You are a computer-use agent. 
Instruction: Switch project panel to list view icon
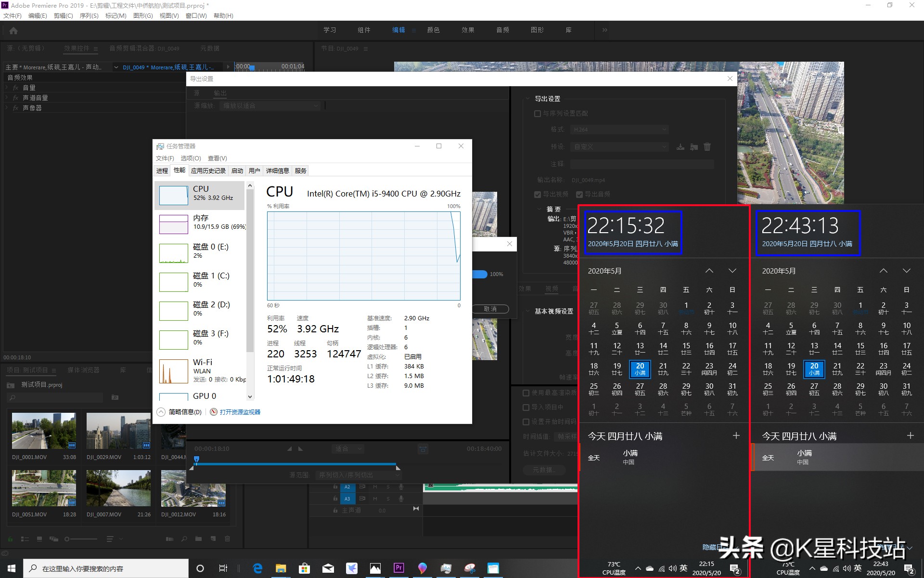click(x=26, y=539)
